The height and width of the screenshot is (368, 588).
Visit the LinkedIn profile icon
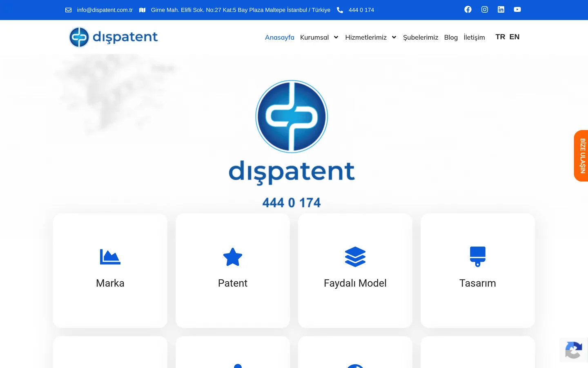click(x=501, y=9)
